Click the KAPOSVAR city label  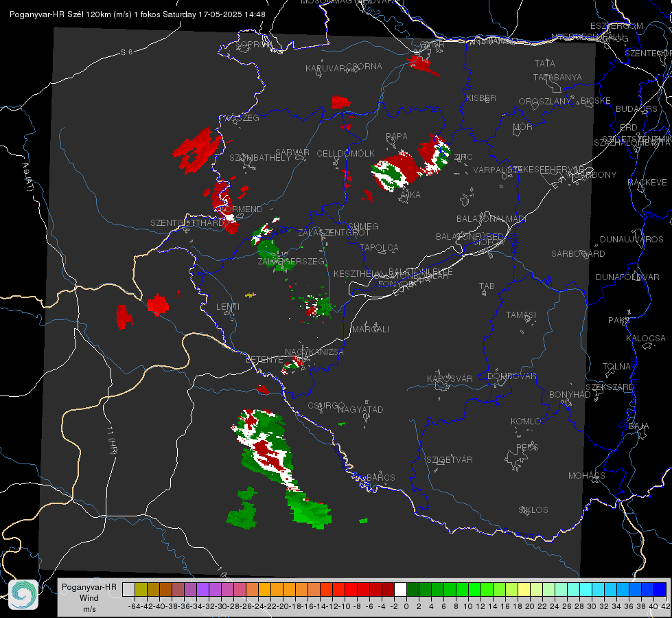(450, 378)
